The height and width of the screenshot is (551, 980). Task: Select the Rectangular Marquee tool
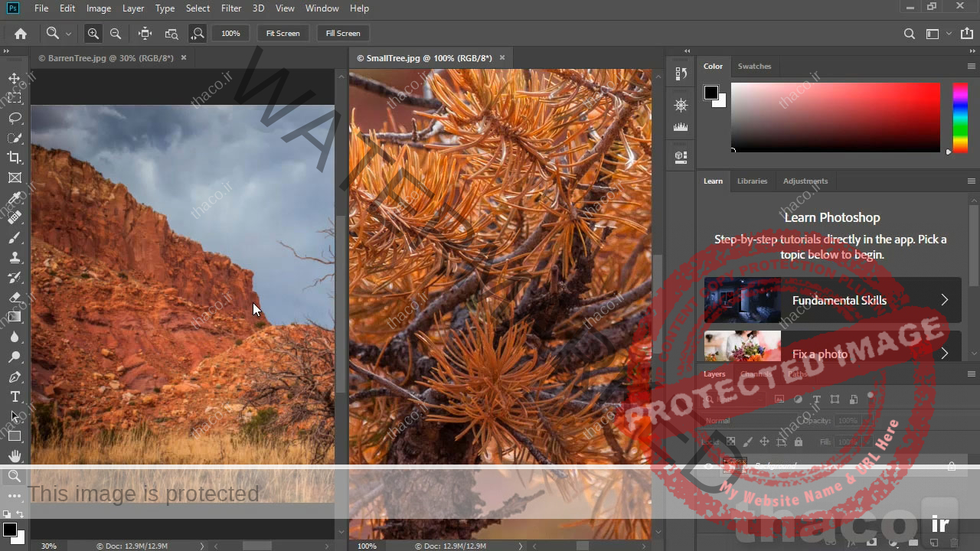click(15, 98)
